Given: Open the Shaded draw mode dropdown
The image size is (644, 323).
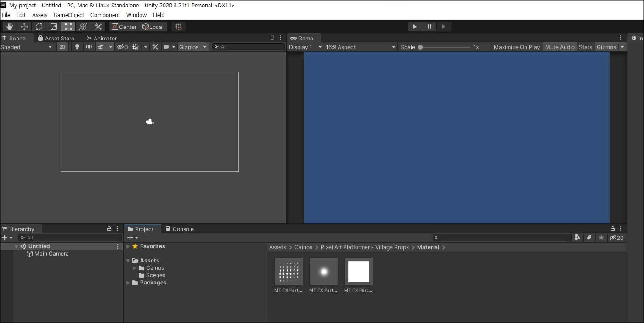Looking at the screenshot, I should click(x=27, y=47).
